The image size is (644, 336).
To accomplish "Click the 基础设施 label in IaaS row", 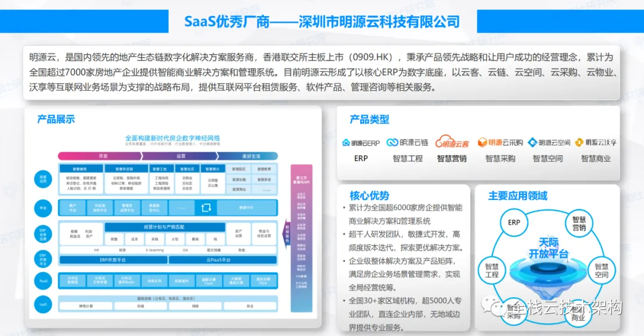I will click(x=166, y=298).
